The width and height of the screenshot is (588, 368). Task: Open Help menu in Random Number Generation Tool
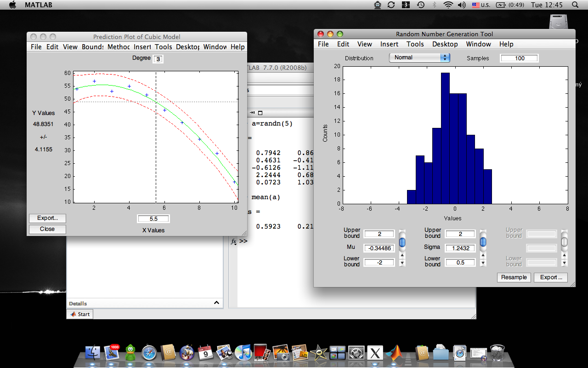click(506, 44)
